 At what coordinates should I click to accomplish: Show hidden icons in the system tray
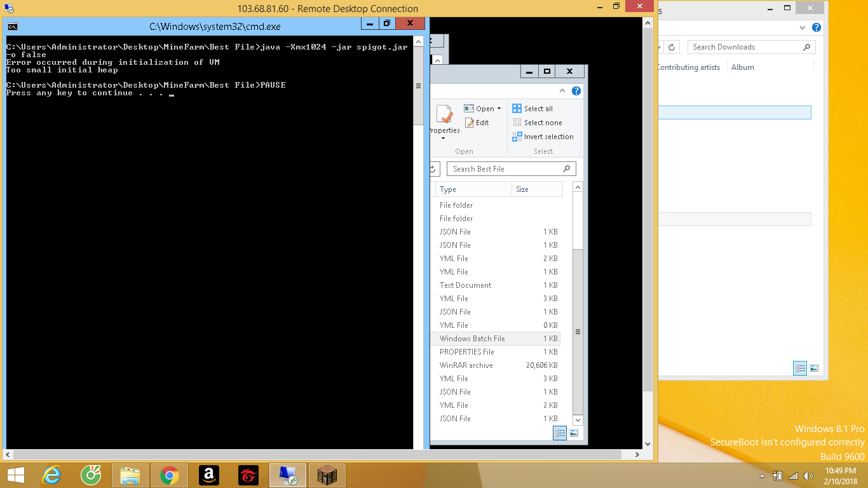(x=762, y=476)
